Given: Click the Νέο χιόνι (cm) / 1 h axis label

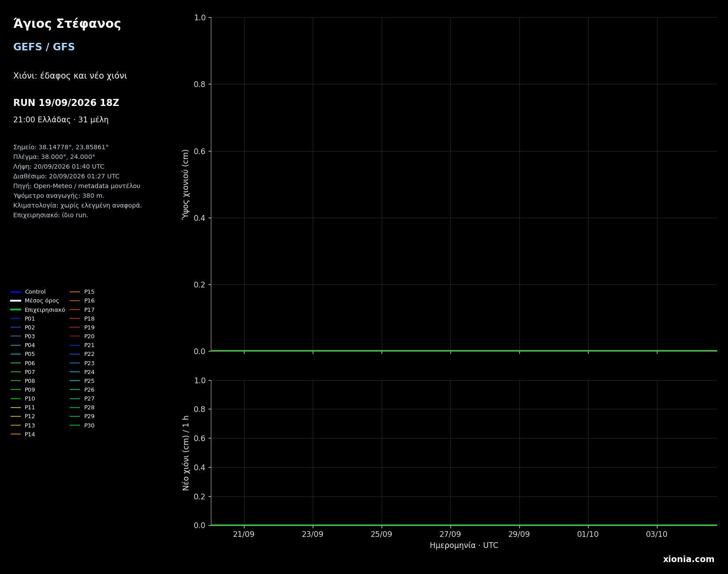Looking at the screenshot, I should pos(186,453).
